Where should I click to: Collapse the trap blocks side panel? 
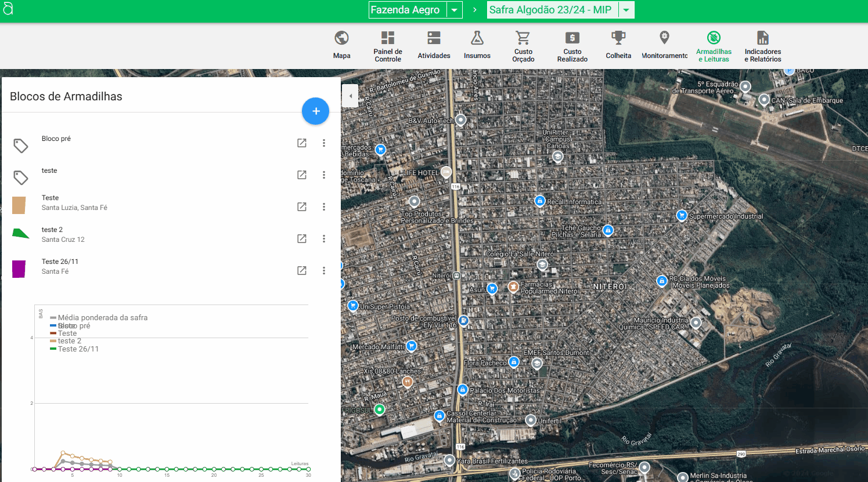(350, 96)
